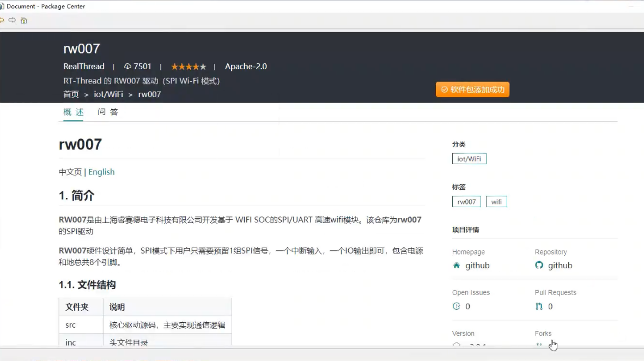Screen dimensions: 644x361
Task: Click the Pull Requests icon
Action: click(539, 306)
